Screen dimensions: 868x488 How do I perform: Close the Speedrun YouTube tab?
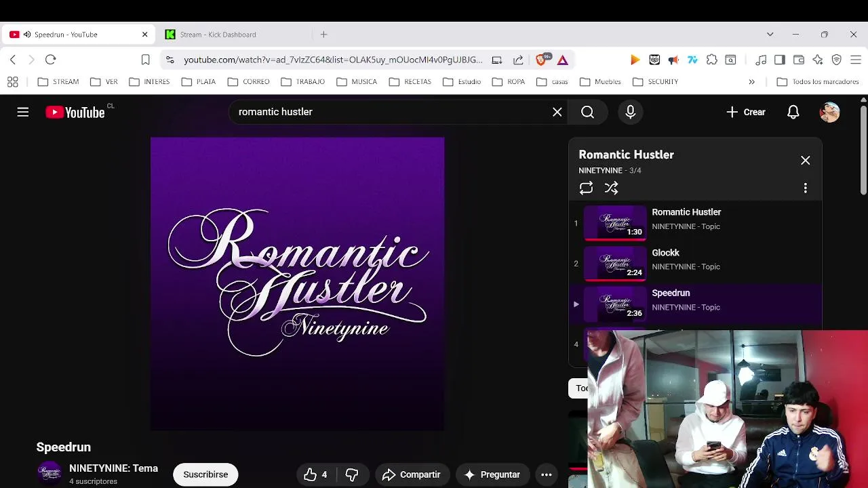pos(144,35)
